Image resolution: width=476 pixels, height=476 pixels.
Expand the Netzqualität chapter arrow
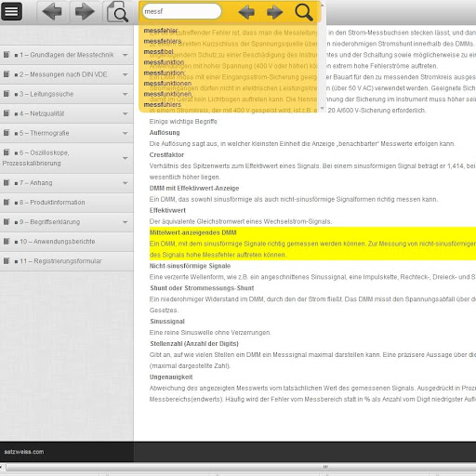click(x=125, y=113)
